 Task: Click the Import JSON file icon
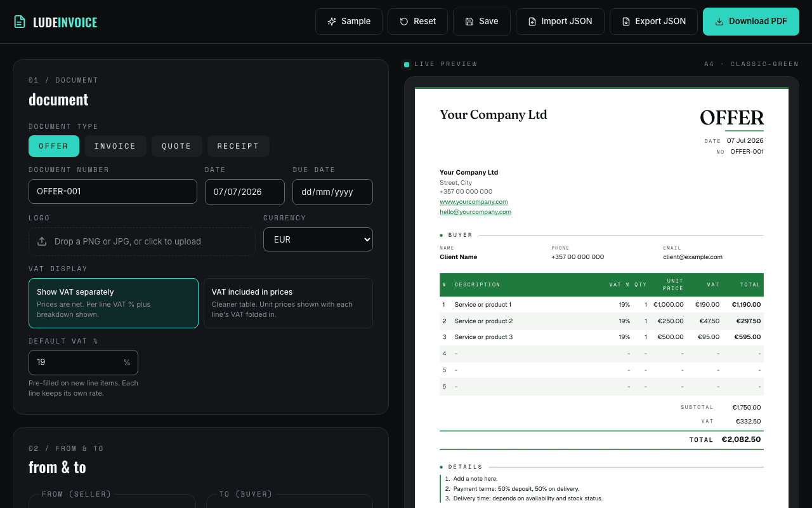(532, 22)
